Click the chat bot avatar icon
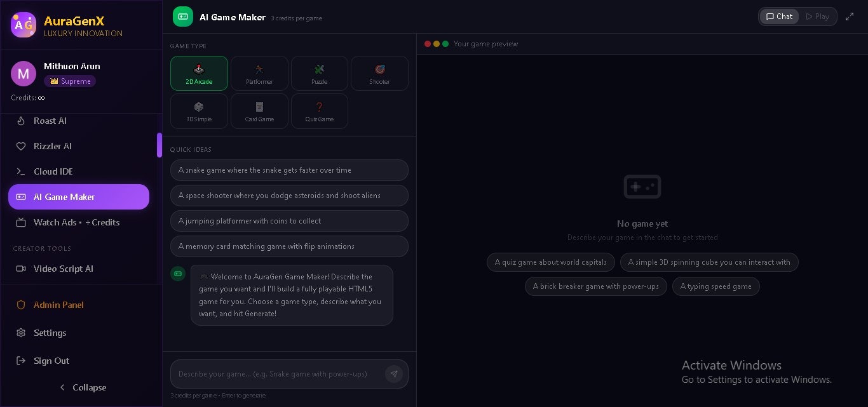 178,274
